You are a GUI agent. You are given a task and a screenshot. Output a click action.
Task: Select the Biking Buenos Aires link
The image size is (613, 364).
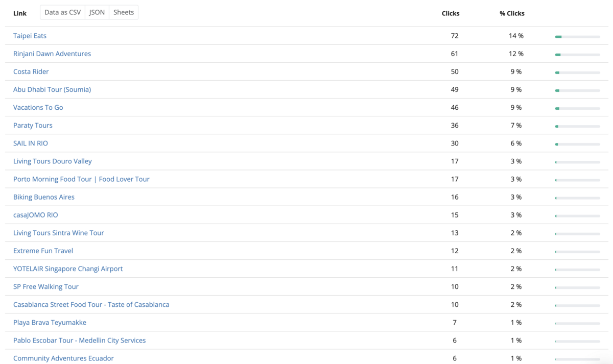click(44, 197)
